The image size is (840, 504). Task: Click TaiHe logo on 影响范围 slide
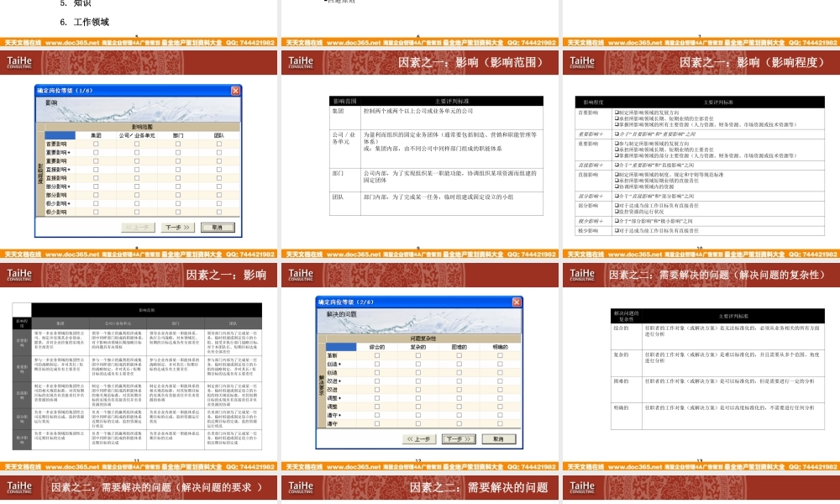(x=301, y=63)
